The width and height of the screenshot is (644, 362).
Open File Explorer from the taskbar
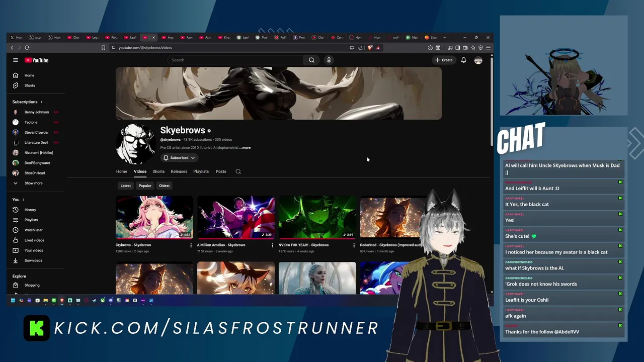(x=45, y=301)
